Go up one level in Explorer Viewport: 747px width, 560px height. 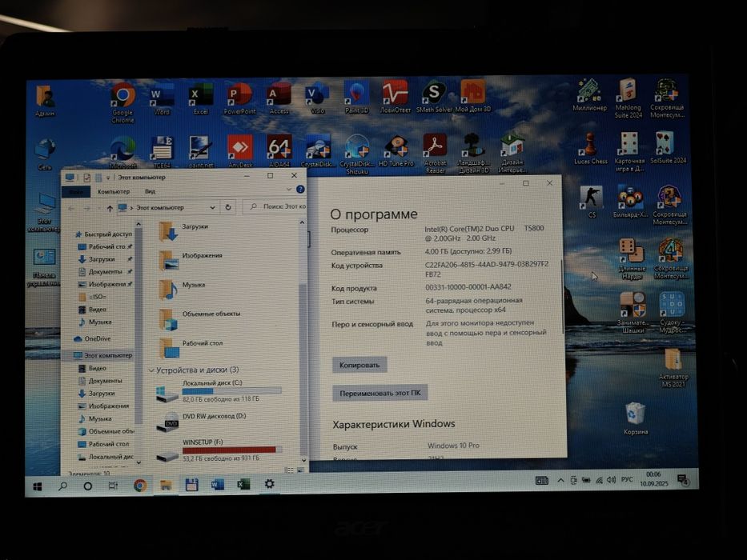pyautogui.click(x=110, y=208)
